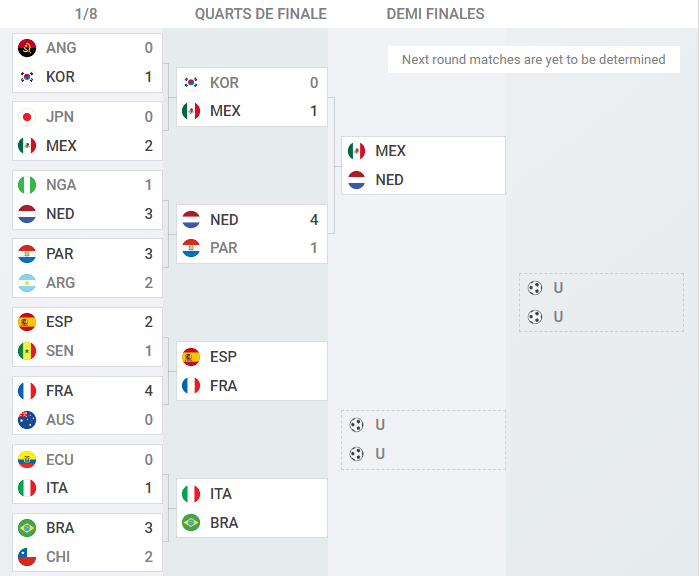
Task: Open the ESP vs FRA quarter-final match
Action: click(x=252, y=371)
